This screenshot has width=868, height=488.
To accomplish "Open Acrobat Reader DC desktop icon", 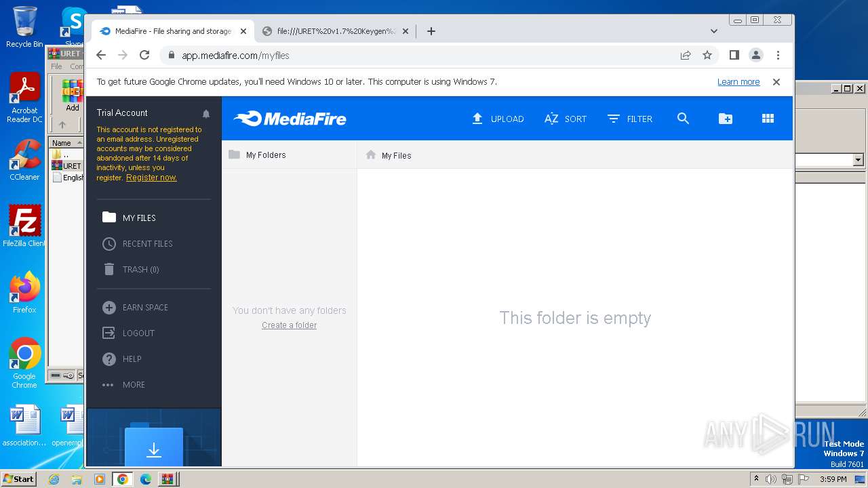I will click(x=24, y=98).
